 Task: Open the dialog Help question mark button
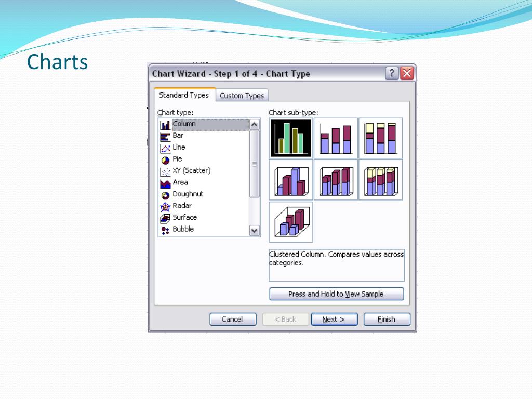392,73
